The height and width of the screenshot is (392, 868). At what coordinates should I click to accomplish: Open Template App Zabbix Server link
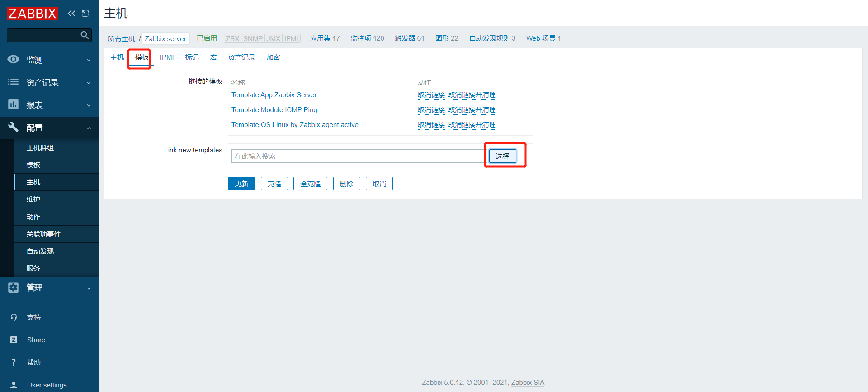[x=274, y=95]
